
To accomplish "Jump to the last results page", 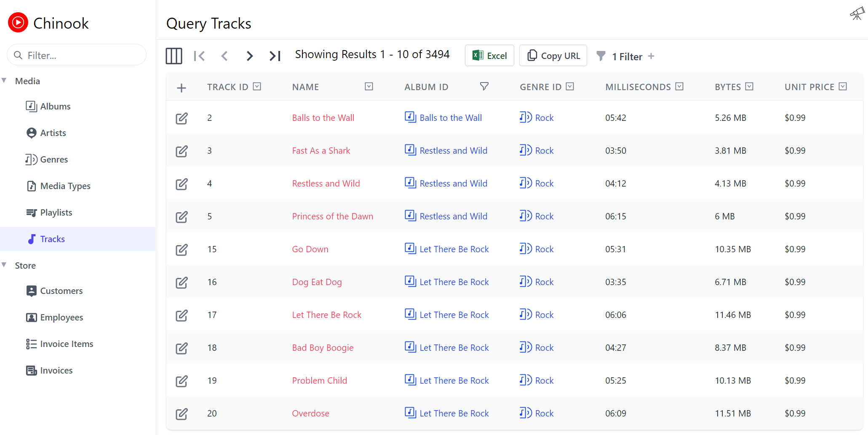I will [x=275, y=56].
